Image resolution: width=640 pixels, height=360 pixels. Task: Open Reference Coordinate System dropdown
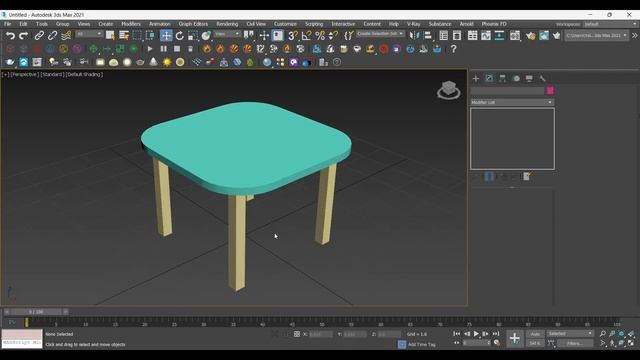click(x=228, y=34)
